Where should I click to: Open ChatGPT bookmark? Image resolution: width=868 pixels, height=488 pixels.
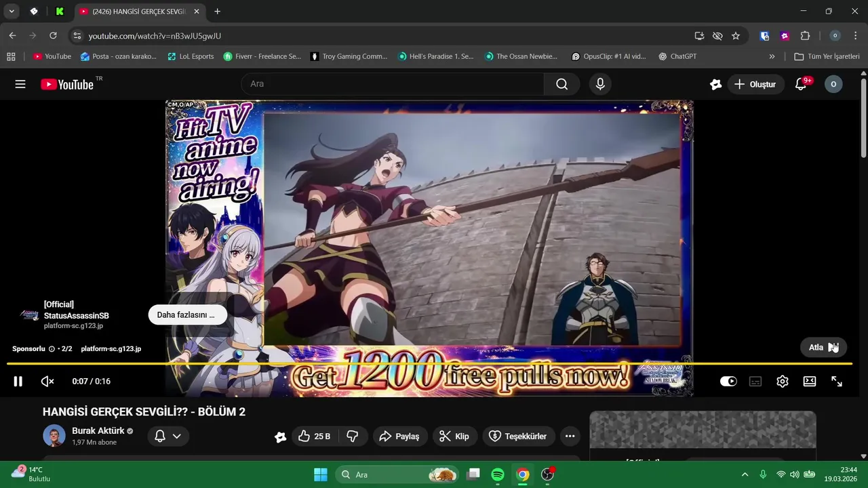point(677,56)
